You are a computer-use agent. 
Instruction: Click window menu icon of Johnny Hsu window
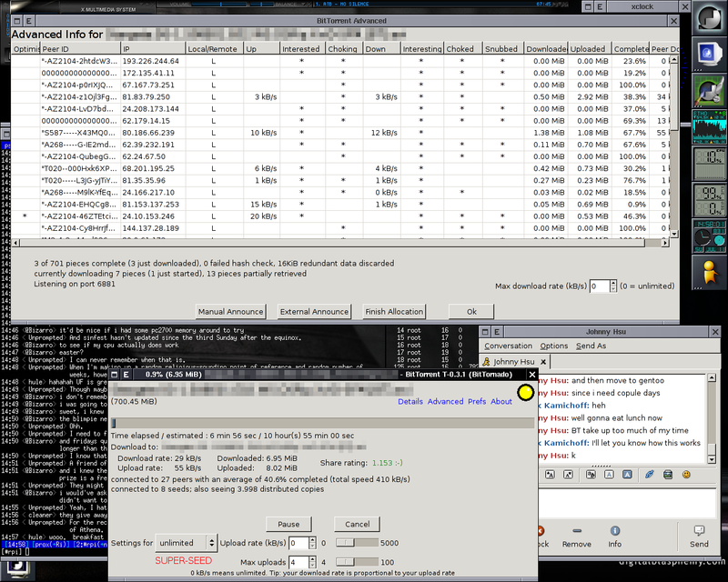point(485,332)
